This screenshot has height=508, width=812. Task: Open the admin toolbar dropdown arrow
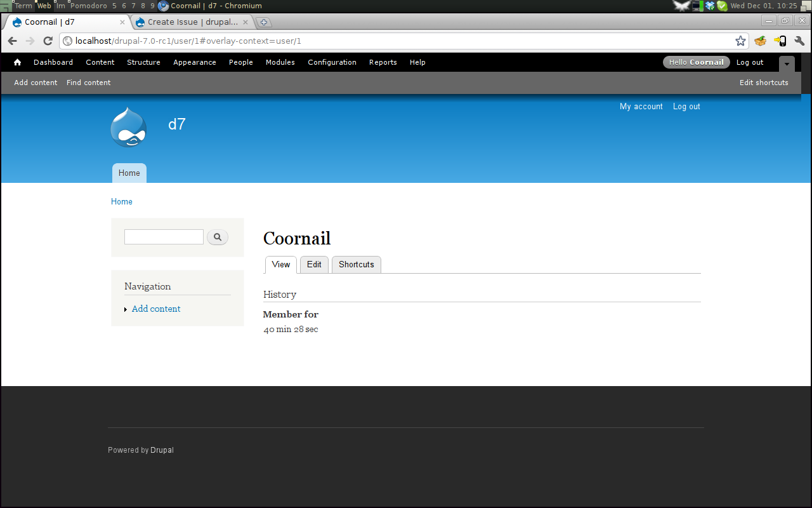[787, 63]
